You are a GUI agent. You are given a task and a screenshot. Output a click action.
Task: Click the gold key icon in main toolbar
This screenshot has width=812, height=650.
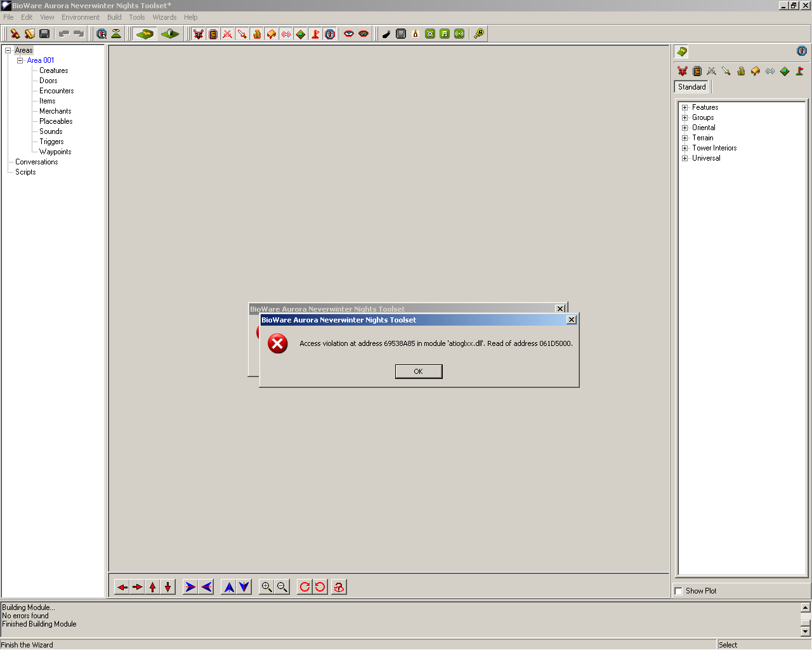pos(479,34)
